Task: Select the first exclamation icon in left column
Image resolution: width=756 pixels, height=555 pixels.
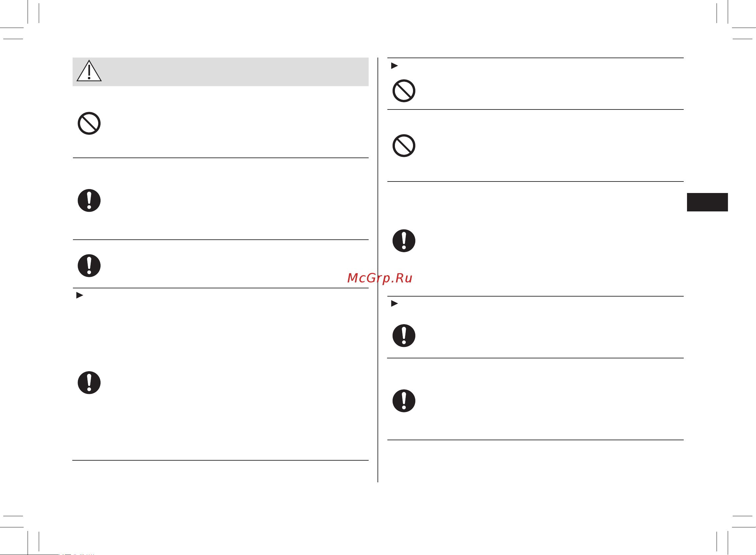Action: (x=89, y=200)
